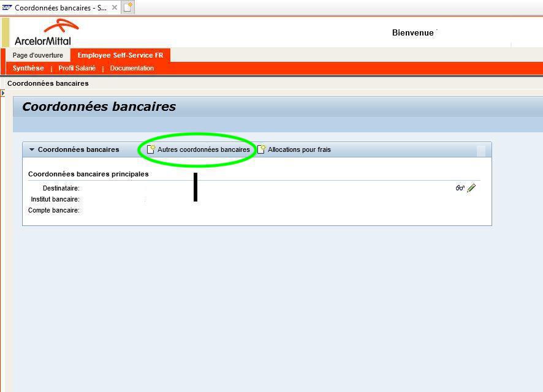Viewport: 543px width, 392px height.
Task: Click the new-page icon beside Allocations pour frais
Action: coord(260,149)
